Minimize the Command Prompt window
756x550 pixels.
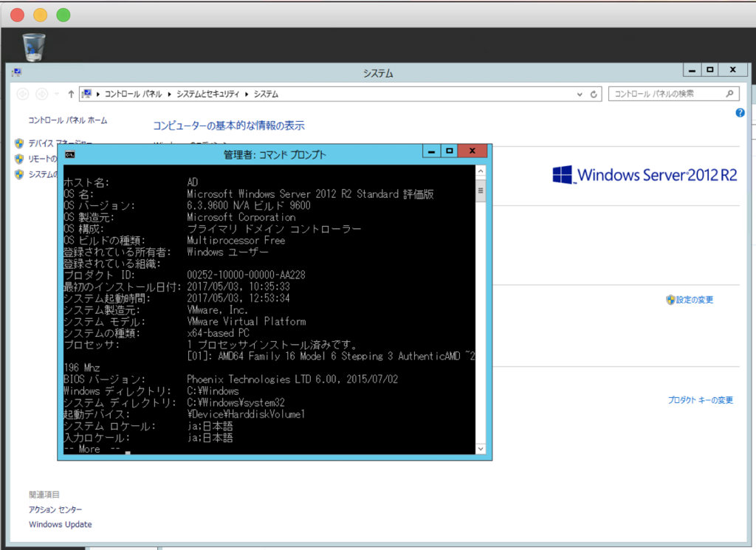tap(431, 151)
